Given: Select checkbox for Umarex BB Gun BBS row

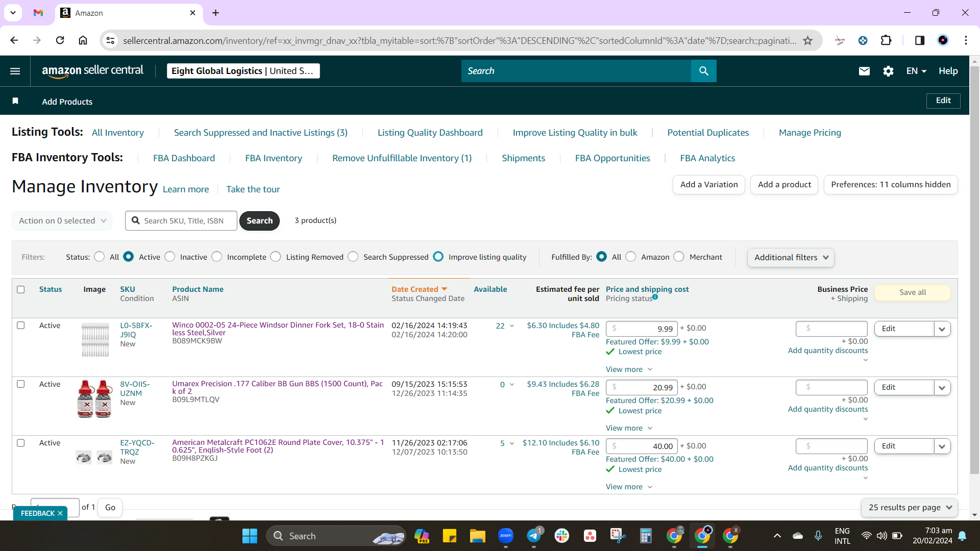Looking at the screenshot, I should tap(21, 384).
